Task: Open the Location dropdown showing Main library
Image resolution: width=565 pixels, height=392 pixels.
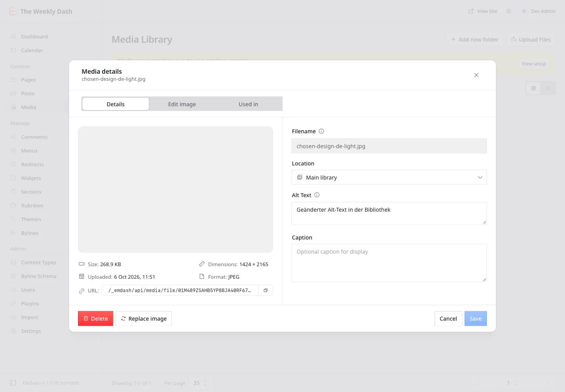Action: (x=389, y=177)
